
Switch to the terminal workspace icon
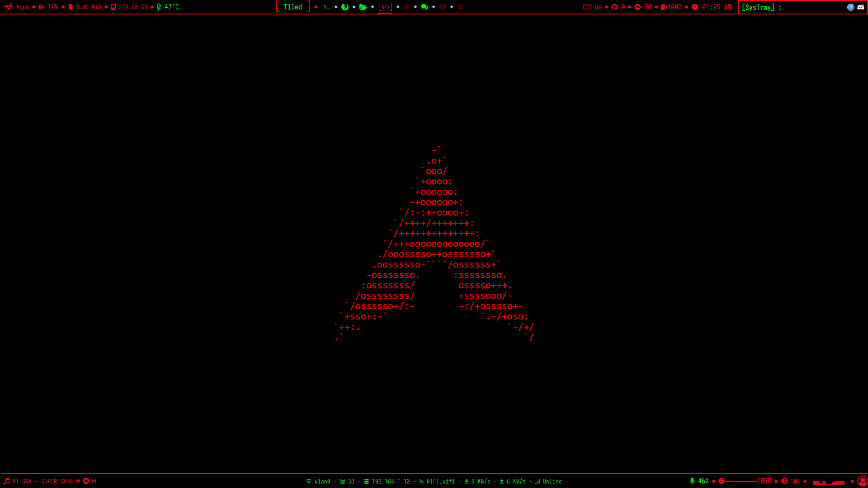pyautogui.click(x=326, y=7)
